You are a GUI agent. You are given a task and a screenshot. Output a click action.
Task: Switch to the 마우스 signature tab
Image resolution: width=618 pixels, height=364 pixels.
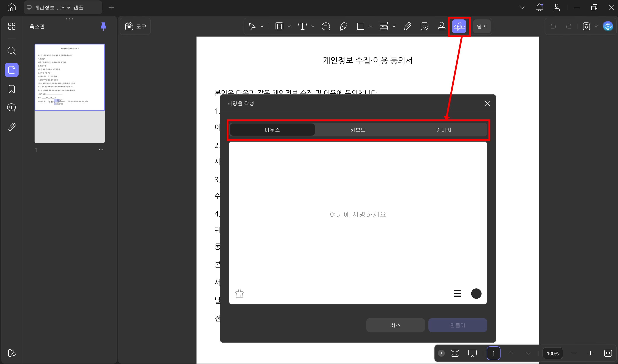(272, 130)
